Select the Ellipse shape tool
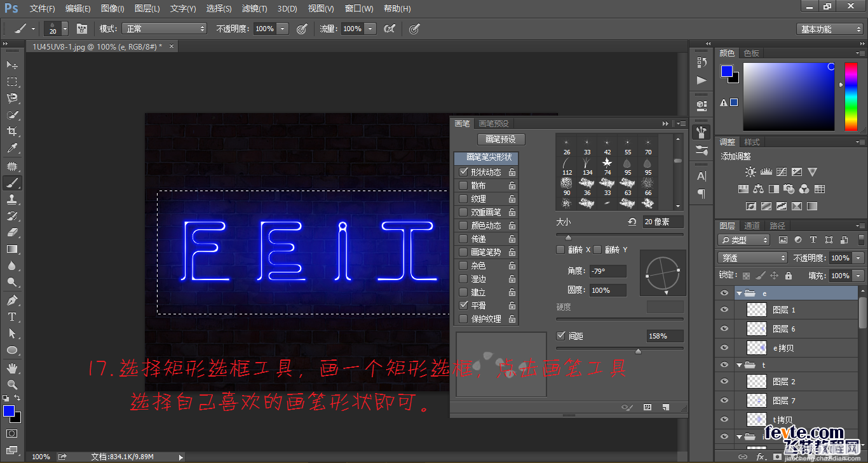This screenshot has width=868, height=463. [12, 350]
